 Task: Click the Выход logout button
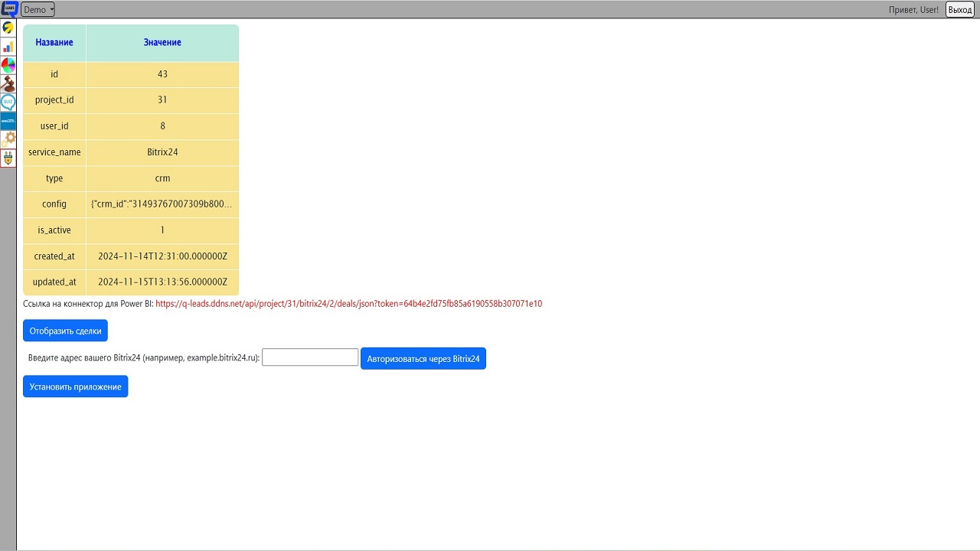[x=960, y=10]
